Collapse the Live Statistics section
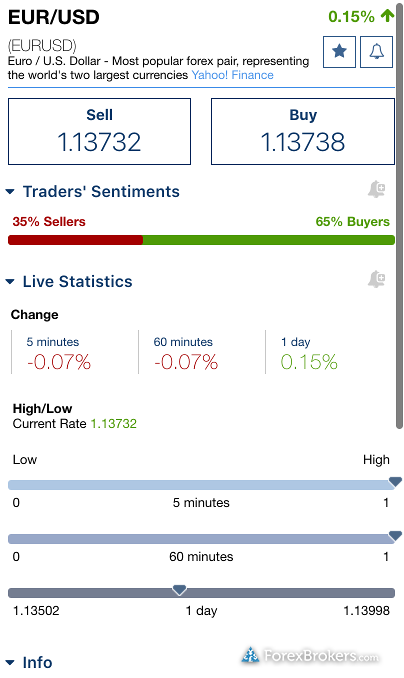404x678 pixels. coord(10,281)
